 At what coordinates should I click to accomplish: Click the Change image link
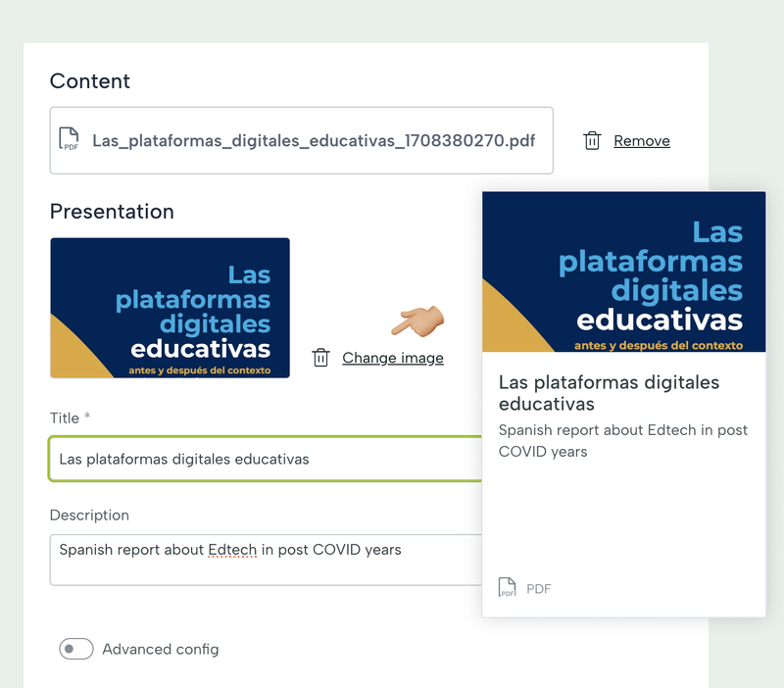coord(392,358)
